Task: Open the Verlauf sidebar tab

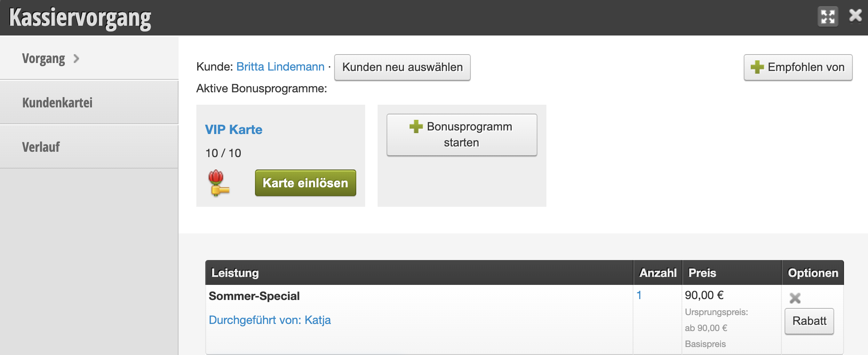Action: 89,147
